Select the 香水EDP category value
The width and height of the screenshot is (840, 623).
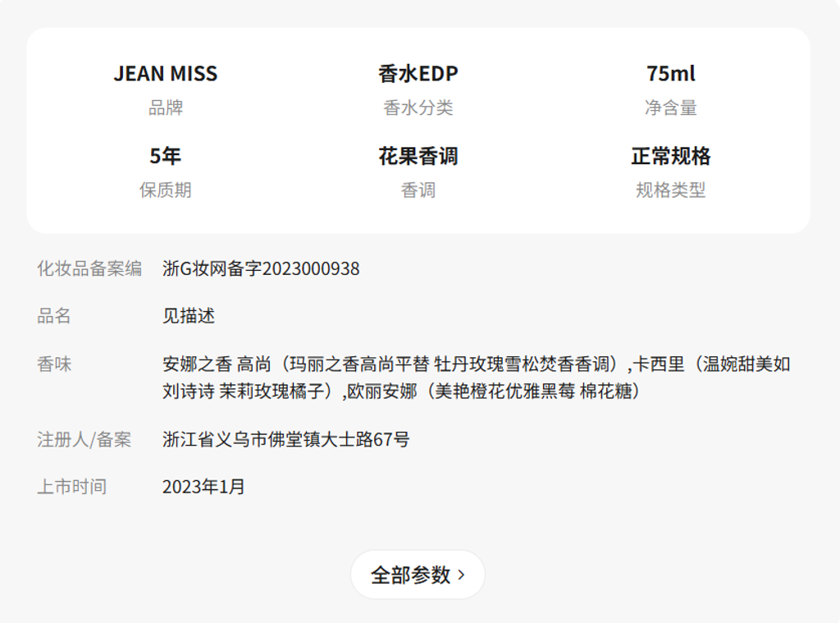pos(418,74)
